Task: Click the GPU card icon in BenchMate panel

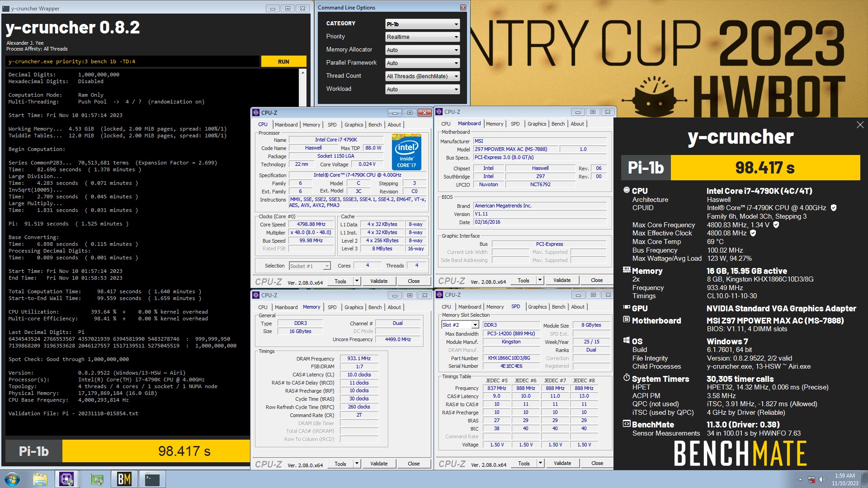Action: click(x=627, y=307)
